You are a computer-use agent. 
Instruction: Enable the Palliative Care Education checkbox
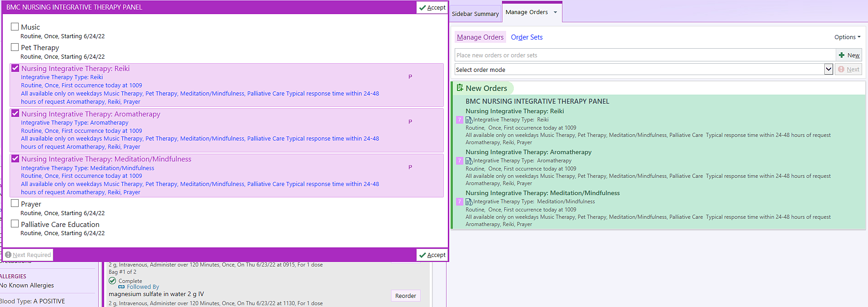point(15,224)
